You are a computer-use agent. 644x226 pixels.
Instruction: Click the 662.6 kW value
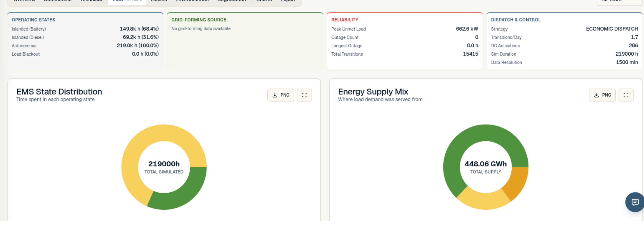pos(467,29)
